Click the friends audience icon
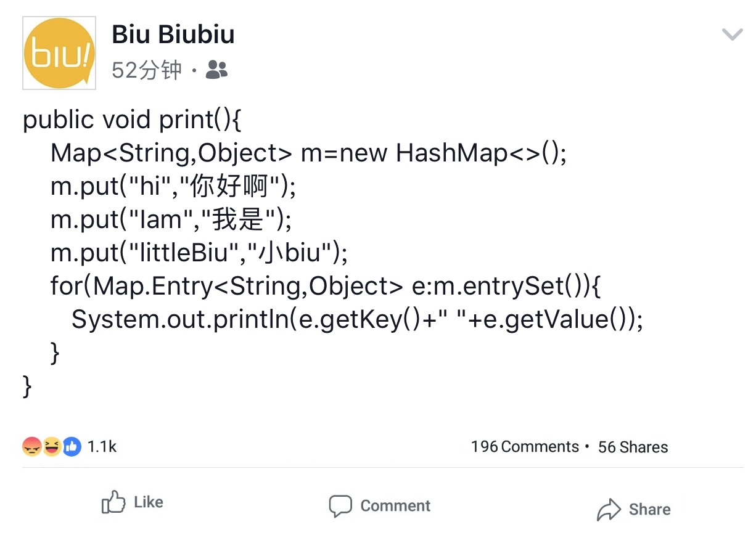Image resolution: width=756 pixels, height=551 pixels. (216, 70)
